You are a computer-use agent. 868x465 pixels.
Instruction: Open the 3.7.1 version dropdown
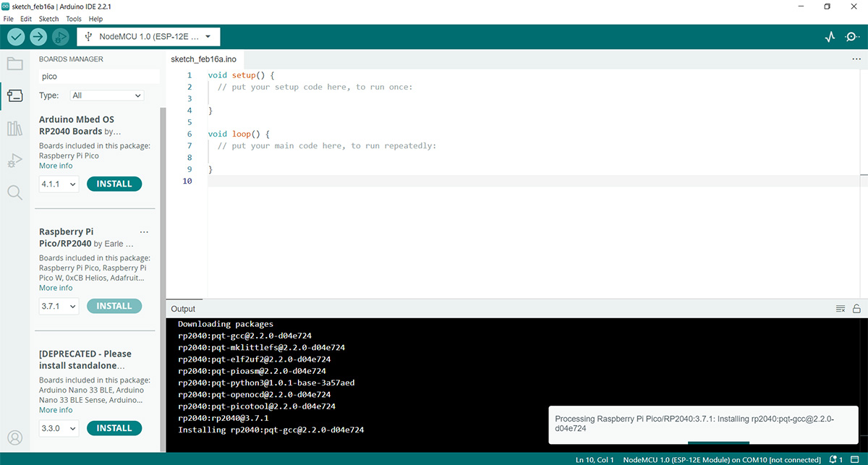tap(59, 307)
